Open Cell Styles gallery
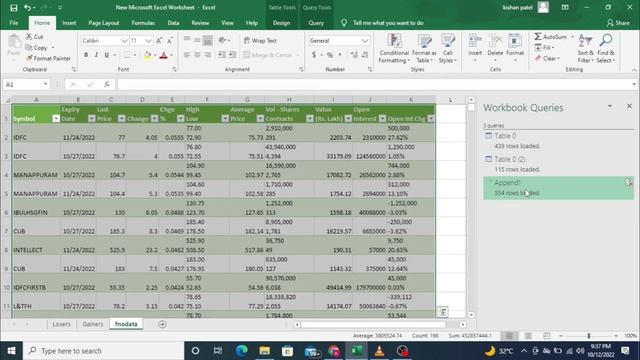The height and width of the screenshot is (360, 640). pyautogui.click(x=447, y=48)
